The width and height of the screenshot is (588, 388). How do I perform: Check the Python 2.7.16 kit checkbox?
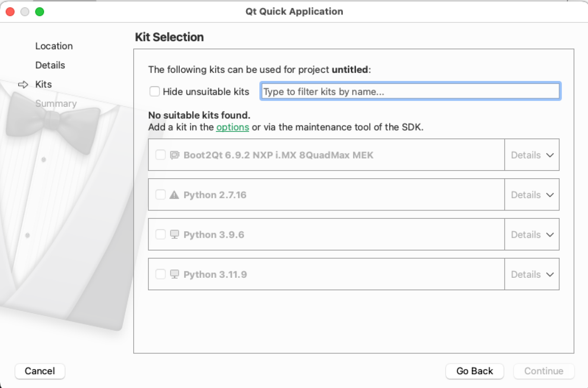(x=160, y=195)
